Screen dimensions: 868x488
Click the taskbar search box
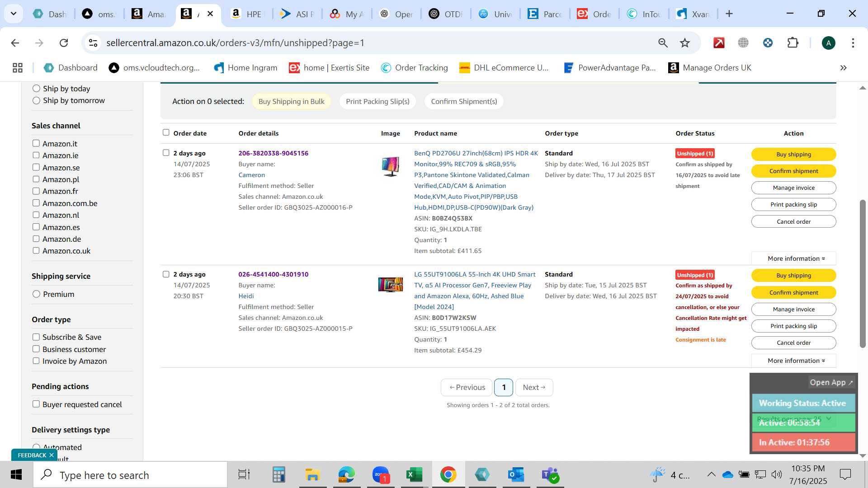point(130,475)
